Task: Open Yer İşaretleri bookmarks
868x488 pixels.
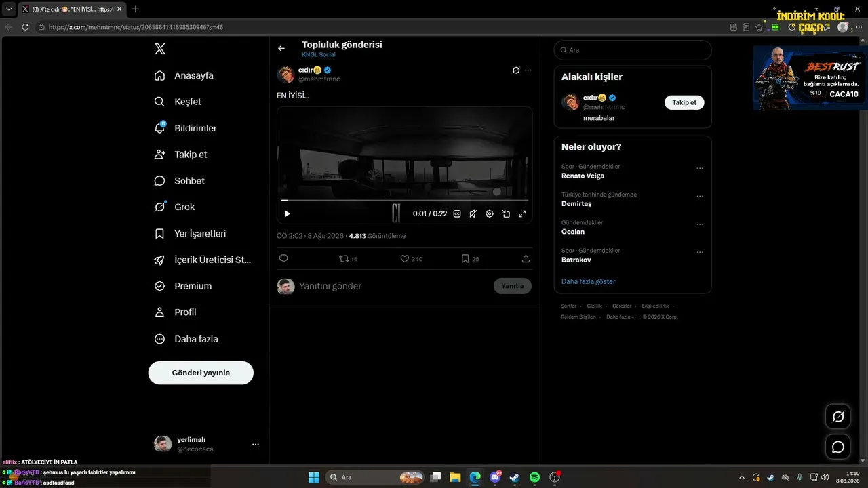Action: (x=190, y=233)
